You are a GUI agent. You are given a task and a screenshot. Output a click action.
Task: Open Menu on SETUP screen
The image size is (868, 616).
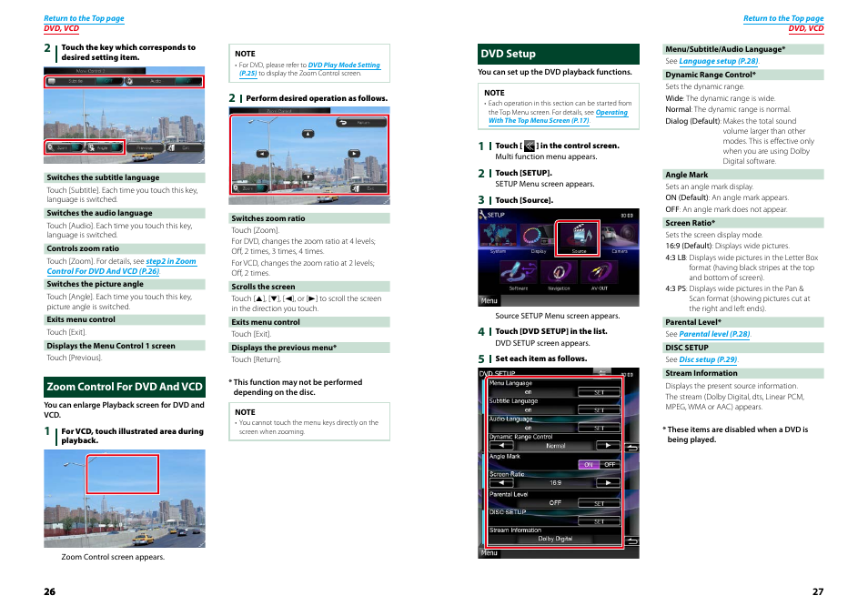click(x=489, y=301)
